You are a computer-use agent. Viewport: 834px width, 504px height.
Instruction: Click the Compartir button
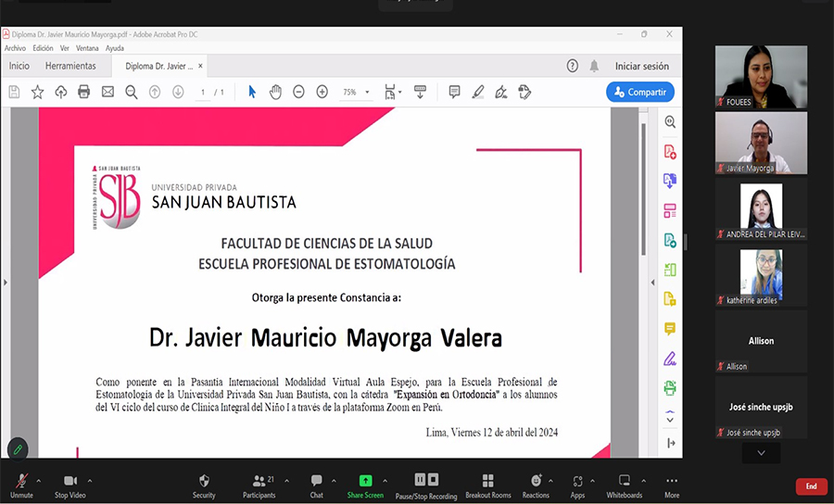(640, 92)
